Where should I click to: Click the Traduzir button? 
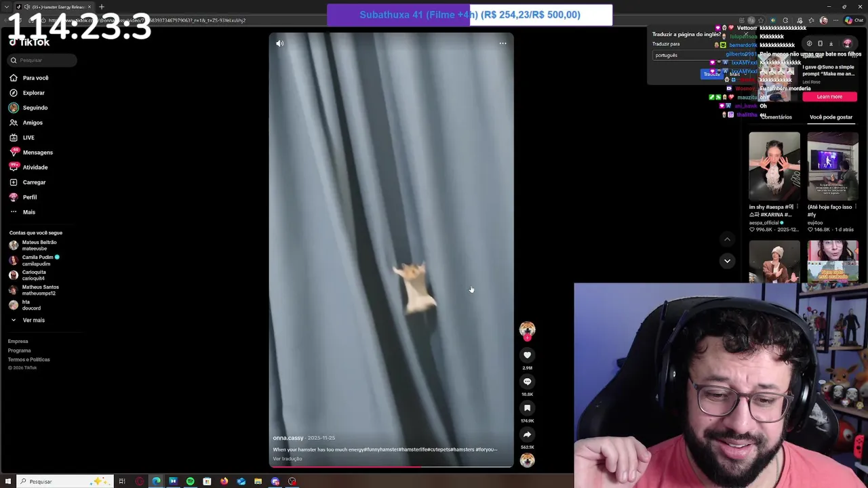711,74
